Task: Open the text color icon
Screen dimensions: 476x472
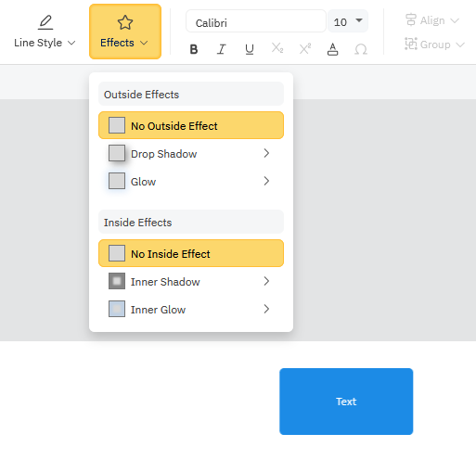Action: [332, 49]
